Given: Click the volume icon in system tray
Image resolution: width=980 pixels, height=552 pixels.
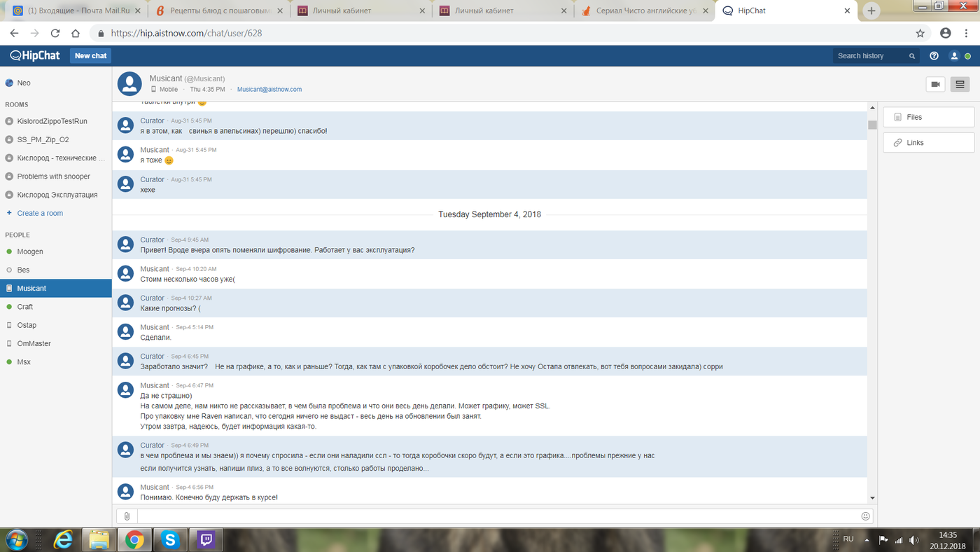Looking at the screenshot, I should [x=914, y=540].
